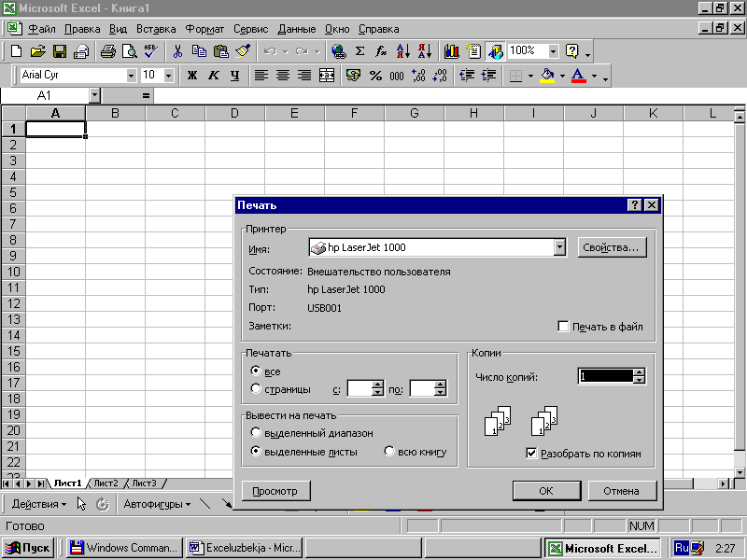The height and width of the screenshot is (560, 747).
Task: Apply the red font color button
Action: tap(578, 76)
